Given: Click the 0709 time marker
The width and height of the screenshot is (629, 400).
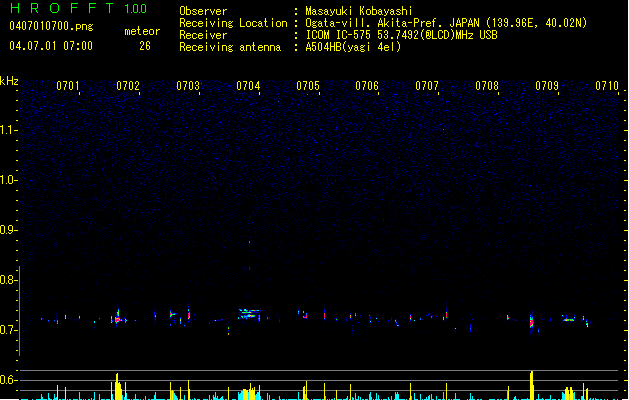Looking at the screenshot, I should (x=547, y=86).
